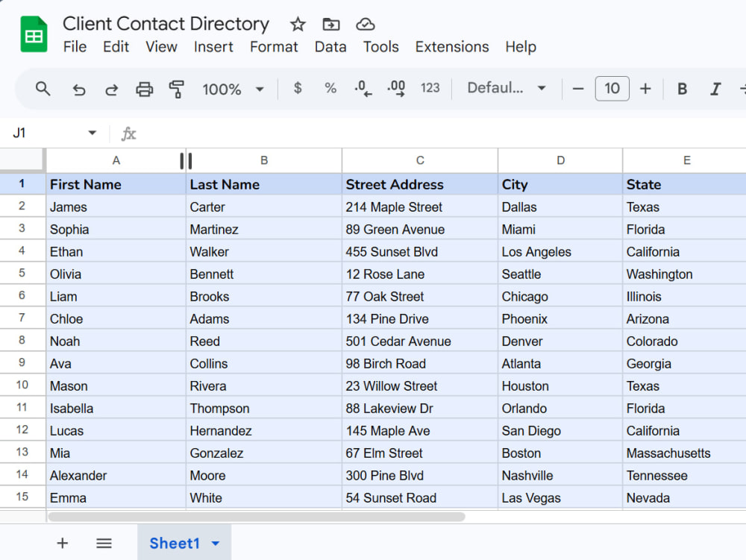The image size is (746, 560).
Task: Click the select-all corner box
Action: pyautogui.click(x=22, y=160)
